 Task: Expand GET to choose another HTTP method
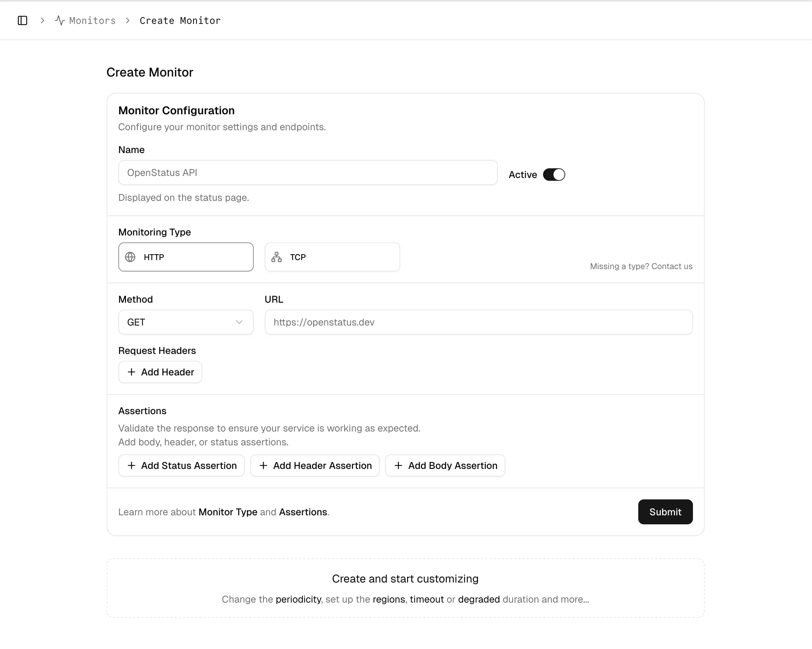point(186,322)
